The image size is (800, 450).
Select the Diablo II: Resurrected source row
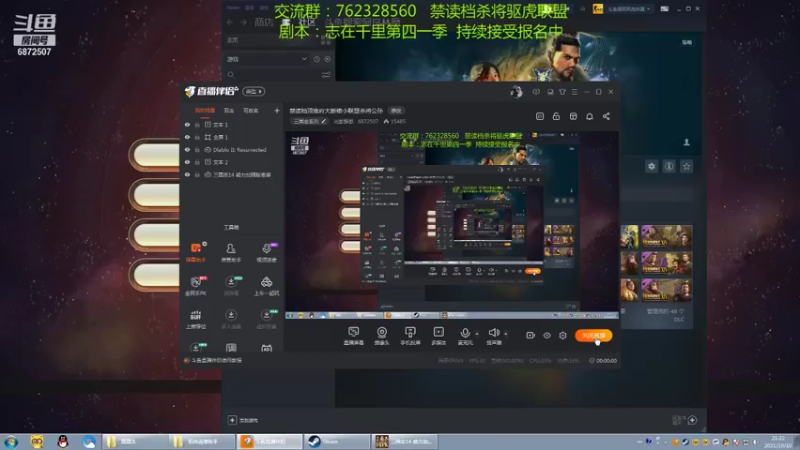click(x=232, y=150)
